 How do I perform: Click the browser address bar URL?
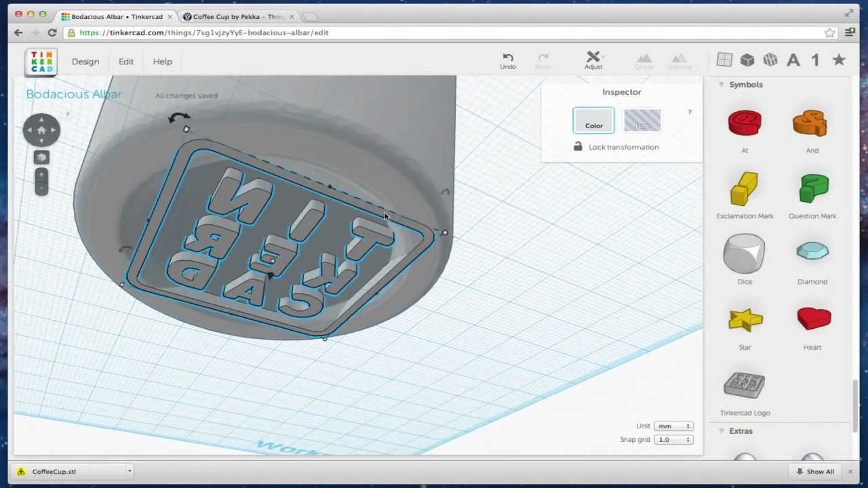[x=203, y=33]
